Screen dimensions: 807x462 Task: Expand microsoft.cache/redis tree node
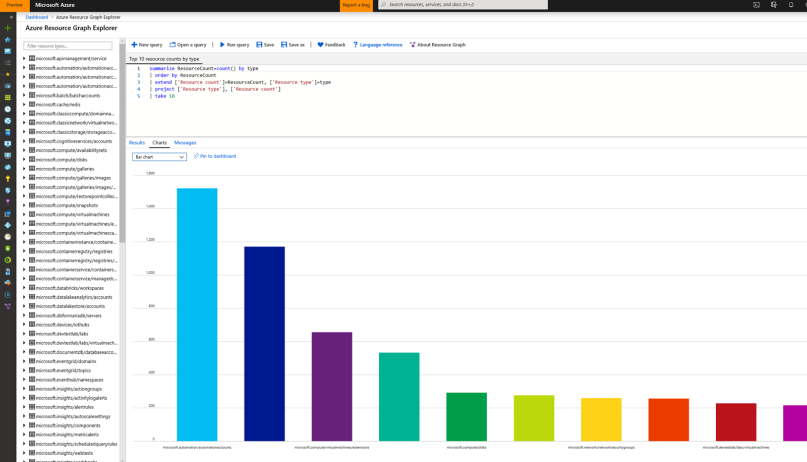pos(25,104)
